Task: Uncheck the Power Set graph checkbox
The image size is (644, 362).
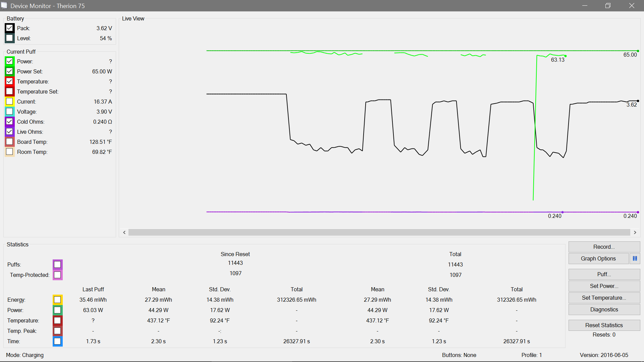Action: [9, 71]
